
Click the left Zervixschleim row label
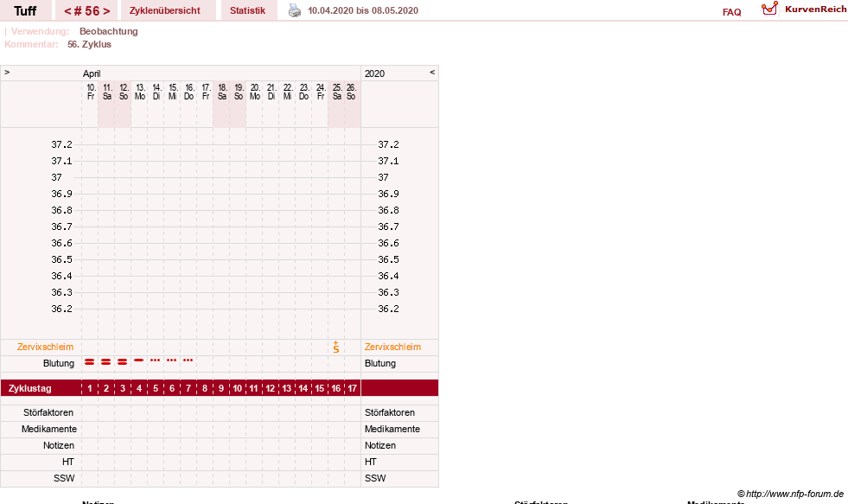(x=46, y=348)
